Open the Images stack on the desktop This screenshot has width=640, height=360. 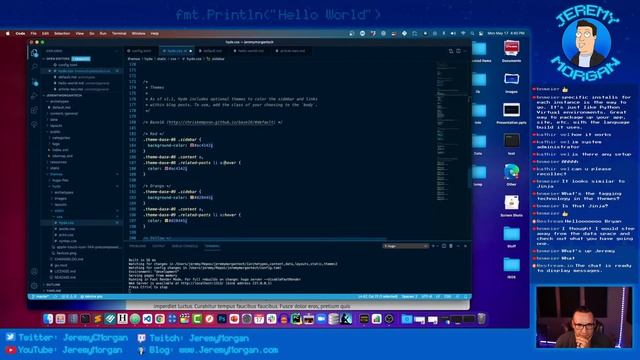(511, 82)
